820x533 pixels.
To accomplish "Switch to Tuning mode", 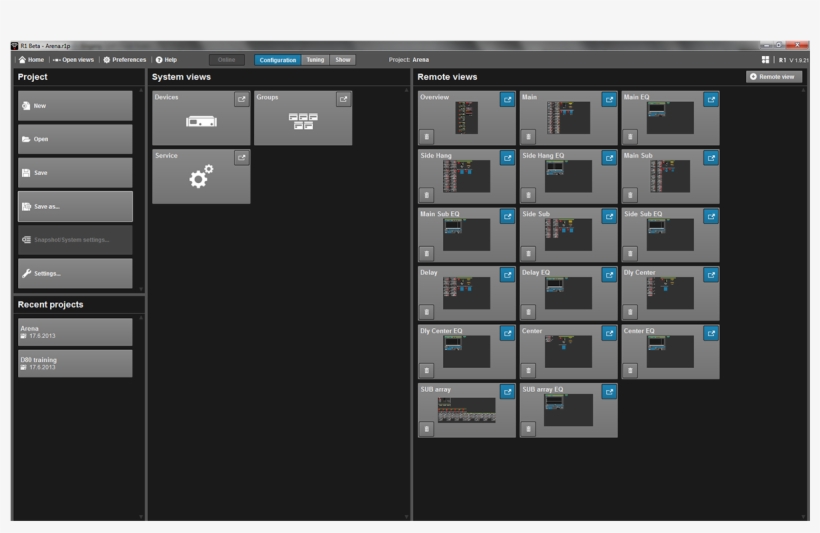I will coord(315,60).
